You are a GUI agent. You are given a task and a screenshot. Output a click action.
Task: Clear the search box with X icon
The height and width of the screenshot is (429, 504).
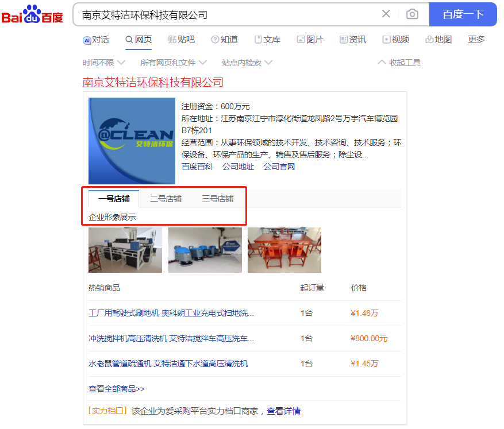pos(386,14)
